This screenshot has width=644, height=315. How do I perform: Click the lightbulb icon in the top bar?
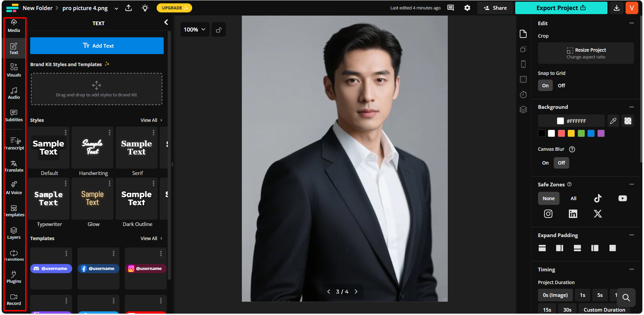click(145, 8)
